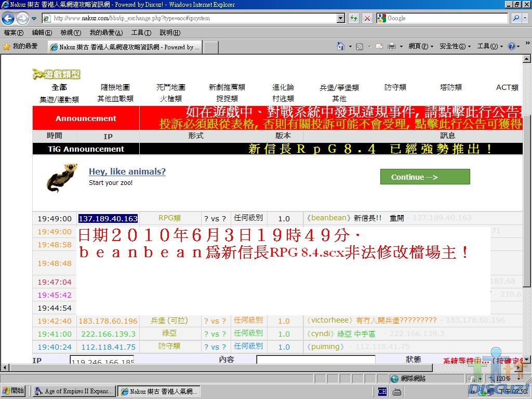Open the "Hey, like animals?" link
Image resolution: width=532 pixels, height=399 pixels.
(127, 171)
